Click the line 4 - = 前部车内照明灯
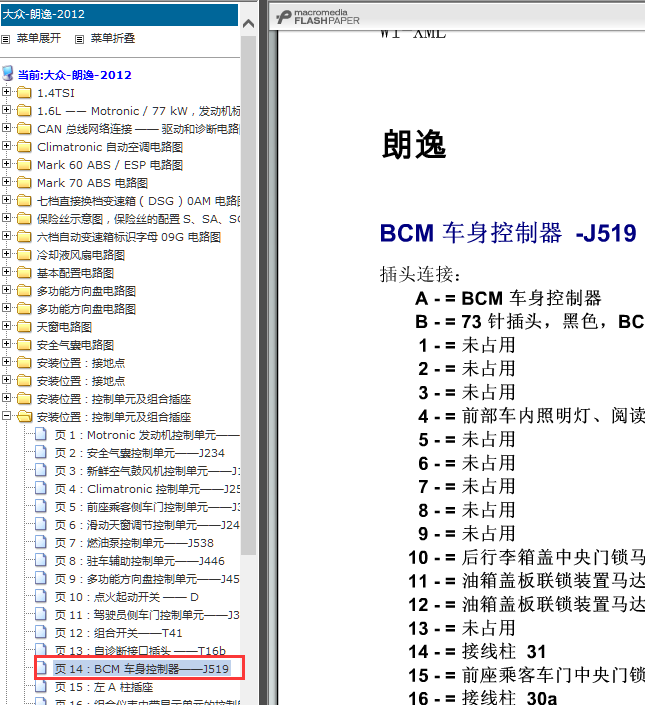This screenshot has height=705, width=645. [531, 416]
